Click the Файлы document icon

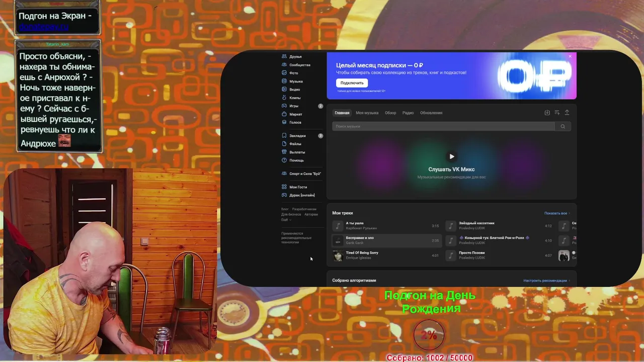tap(284, 144)
